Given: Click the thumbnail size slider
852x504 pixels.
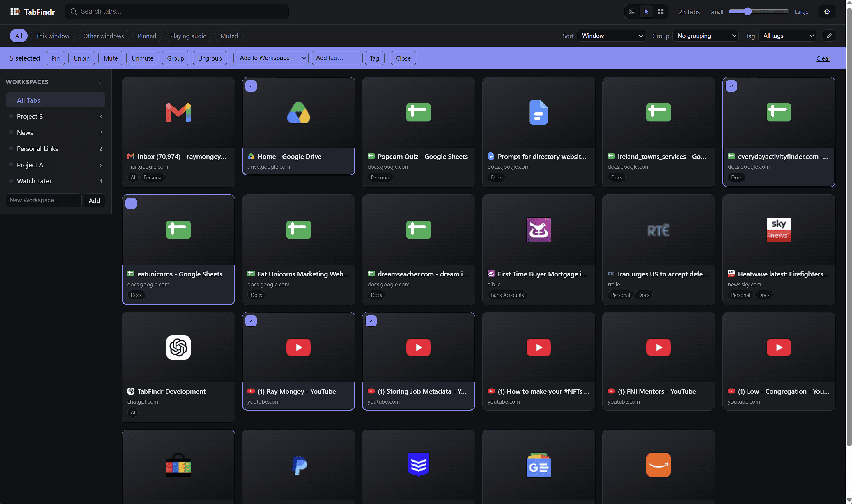Looking at the screenshot, I should point(759,12).
